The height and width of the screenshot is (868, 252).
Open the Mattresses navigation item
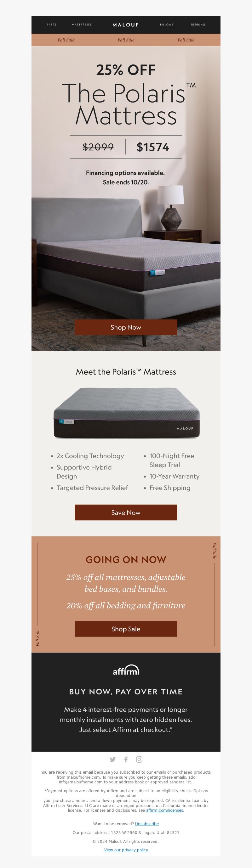tap(82, 25)
